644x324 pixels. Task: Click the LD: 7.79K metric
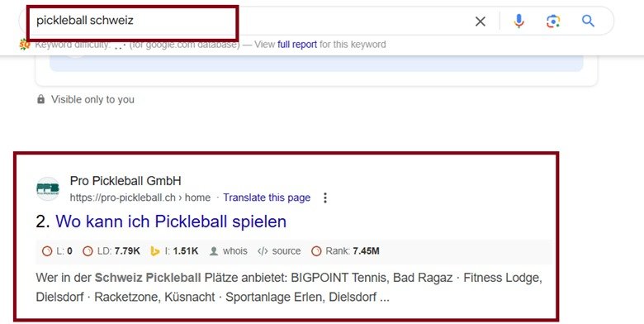111,251
